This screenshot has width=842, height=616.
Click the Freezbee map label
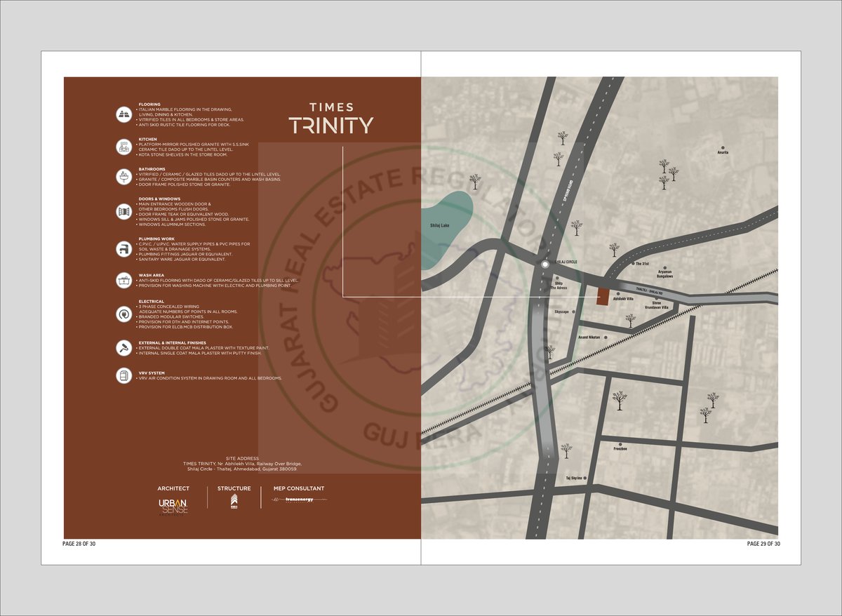[x=620, y=448]
